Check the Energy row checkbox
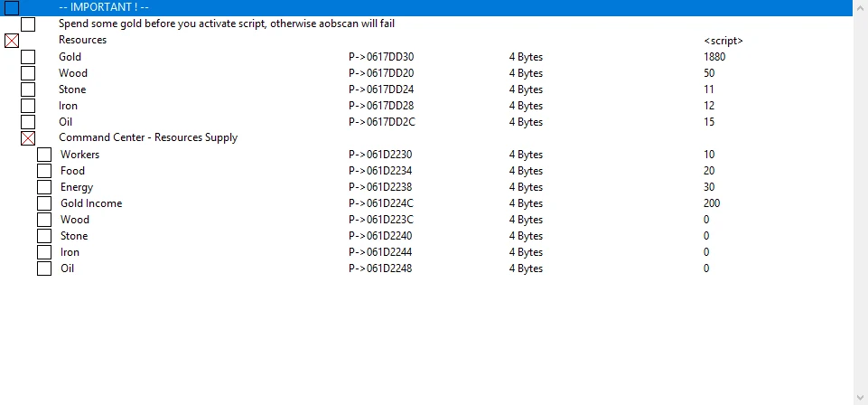The height and width of the screenshot is (405, 868). tap(44, 187)
